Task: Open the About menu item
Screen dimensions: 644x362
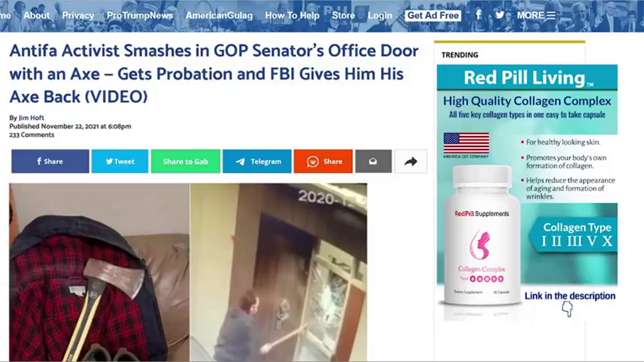Action: [x=37, y=16]
